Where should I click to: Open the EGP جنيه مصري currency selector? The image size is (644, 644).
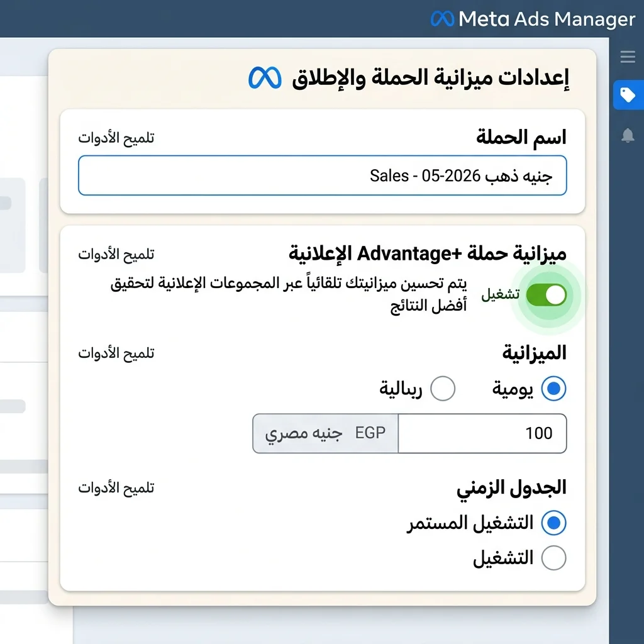pyautogui.click(x=325, y=433)
